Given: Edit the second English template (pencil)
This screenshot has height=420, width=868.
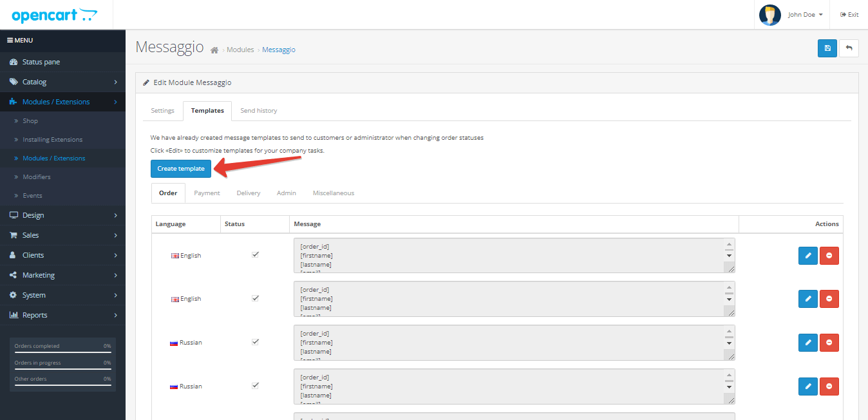Looking at the screenshot, I should click(808, 299).
